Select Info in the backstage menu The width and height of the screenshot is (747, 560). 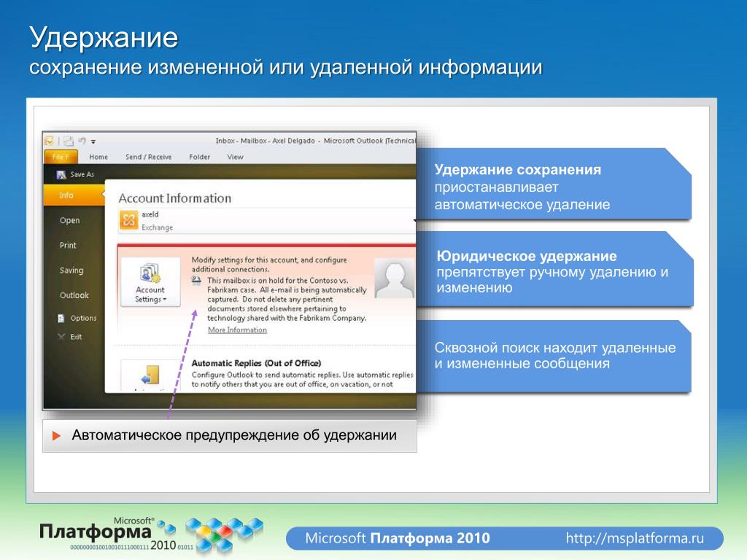tap(74, 195)
